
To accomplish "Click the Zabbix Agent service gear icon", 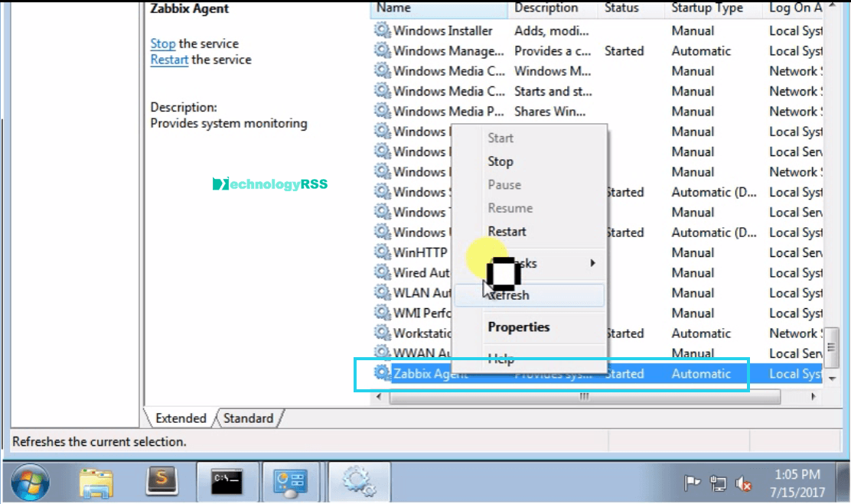I will [x=382, y=373].
